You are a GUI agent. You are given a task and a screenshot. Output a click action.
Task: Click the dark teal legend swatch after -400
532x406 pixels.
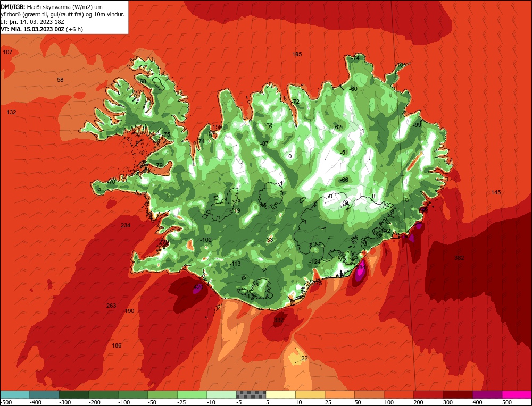coord(44,394)
